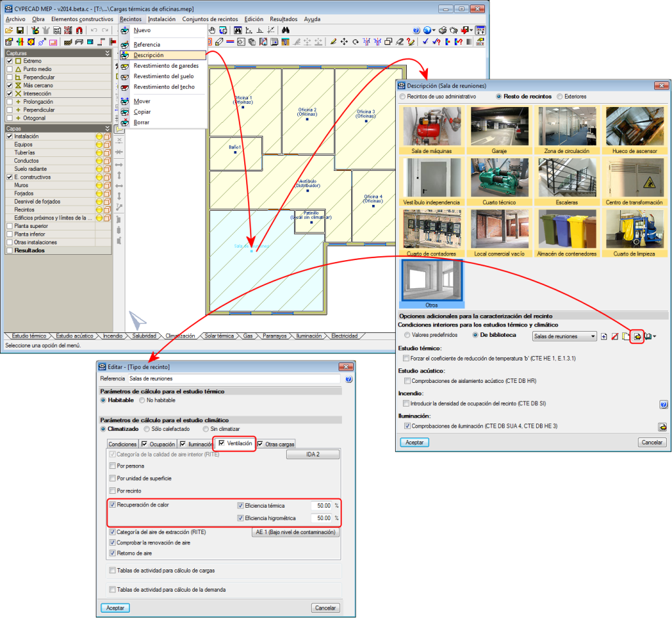Collapse the Capas panel
Image resolution: width=672 pixels, height=618 pixels.
108,128
